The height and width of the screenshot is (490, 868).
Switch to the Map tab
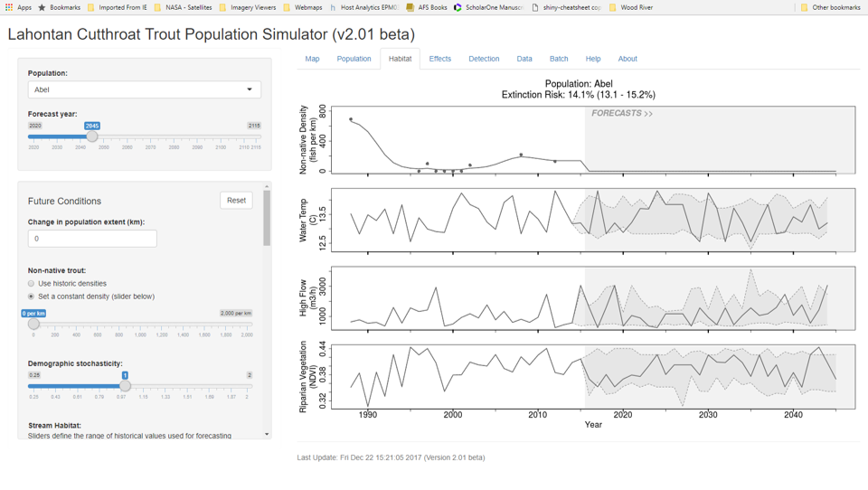312,59
